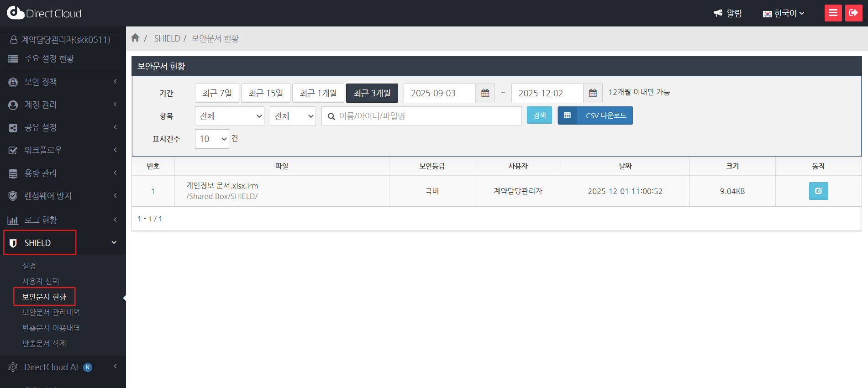Click the home icon in breadcrumb
The height and width of the screenshot is (388, 868).
[135, 38]
